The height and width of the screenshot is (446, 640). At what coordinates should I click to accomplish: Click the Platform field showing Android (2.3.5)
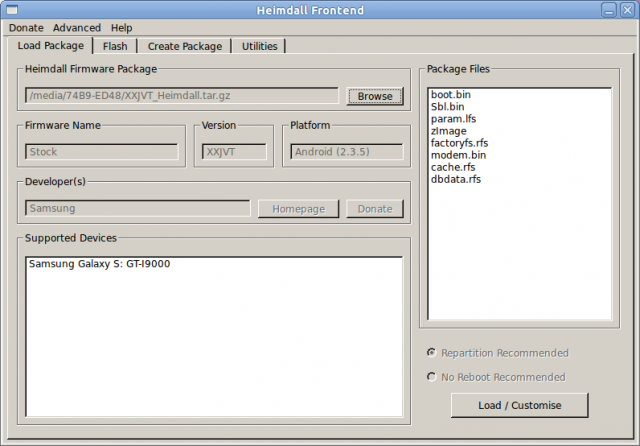pos(347,152)
